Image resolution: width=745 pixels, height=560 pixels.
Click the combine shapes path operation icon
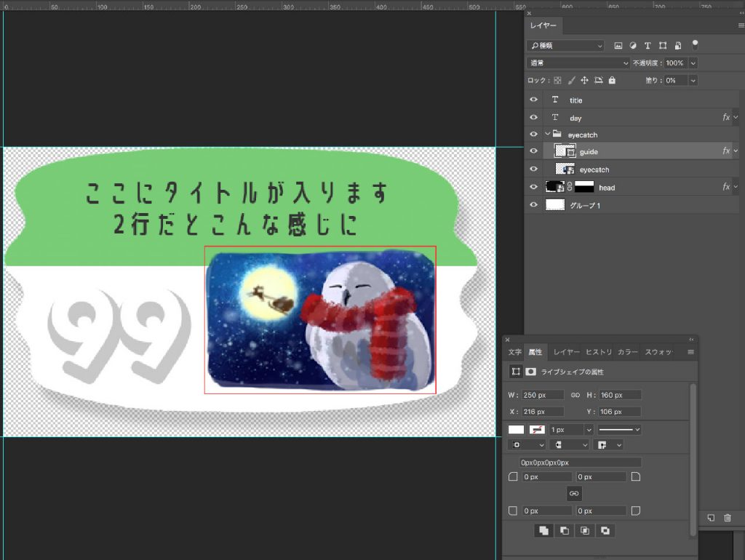(x=543, y=531)
